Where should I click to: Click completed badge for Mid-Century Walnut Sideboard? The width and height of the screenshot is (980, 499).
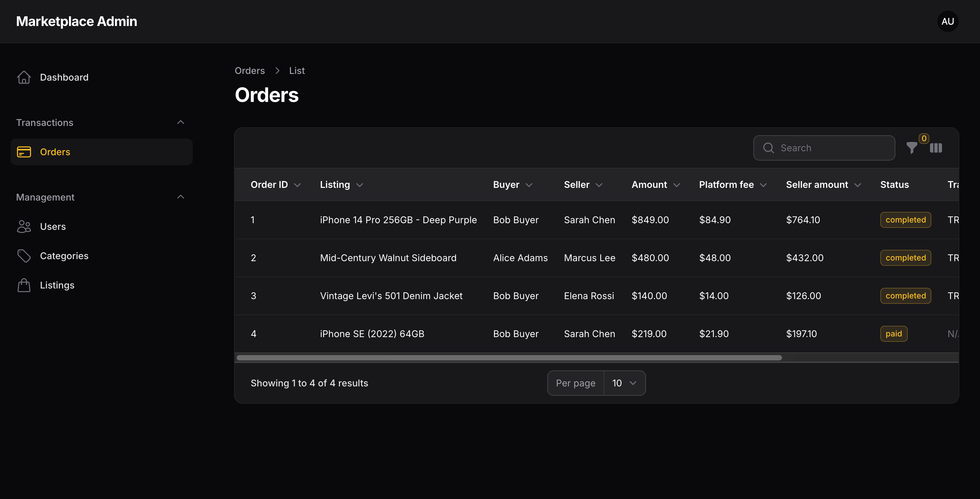(905, 258)
